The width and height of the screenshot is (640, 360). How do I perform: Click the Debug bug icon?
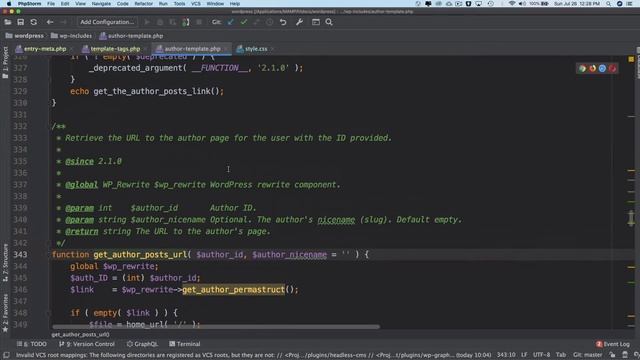pos(160,22)
